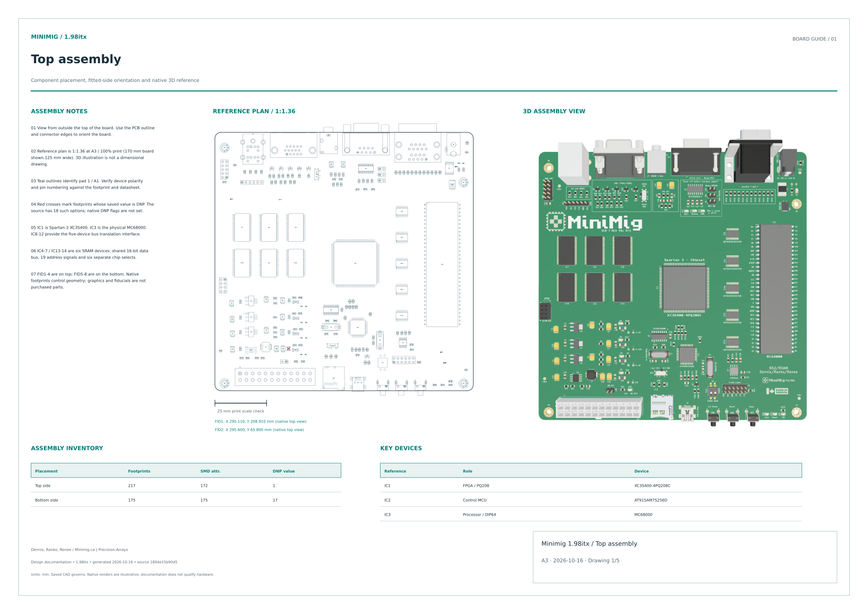Screen dimensions: 868x614
Task: Click the "Footprints" column header
Action: [139, 471]
